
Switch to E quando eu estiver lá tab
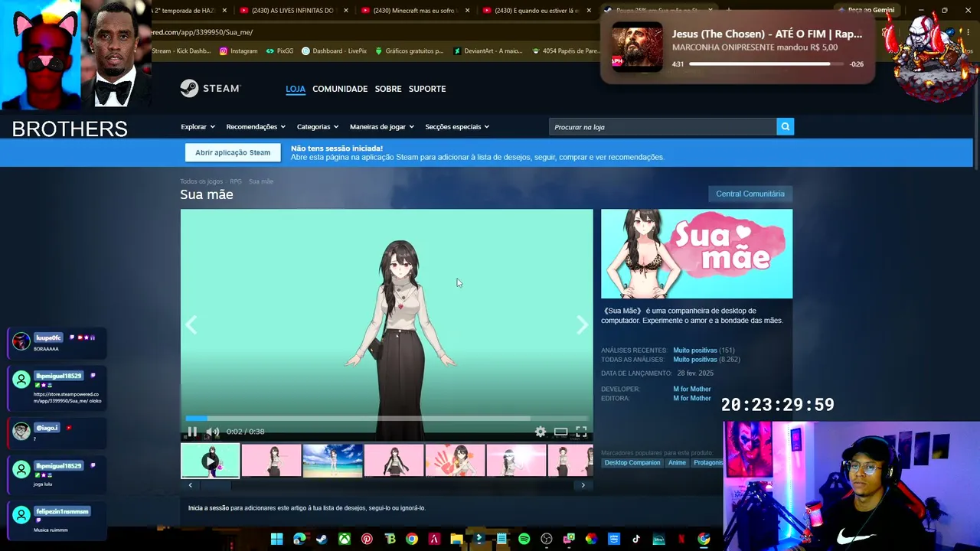(x=536, y=11)
